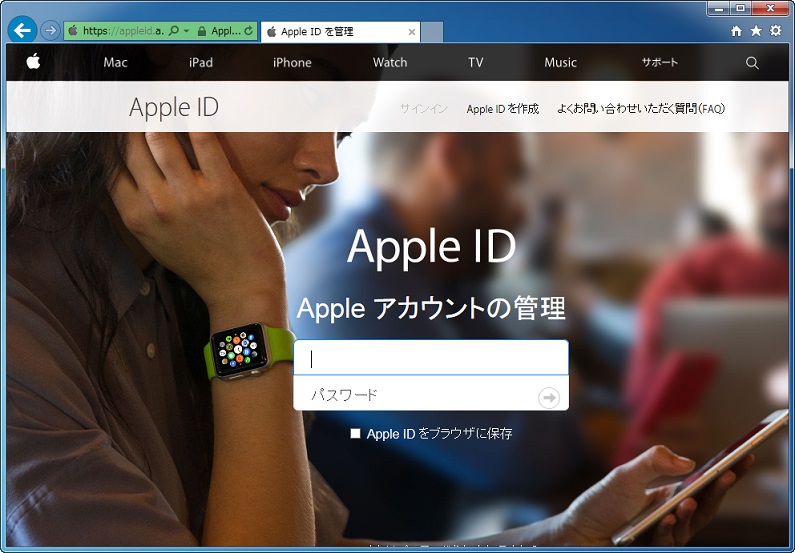Minimize the browser window
This screenshot has width=795, height=553.
tap(717, 8)
